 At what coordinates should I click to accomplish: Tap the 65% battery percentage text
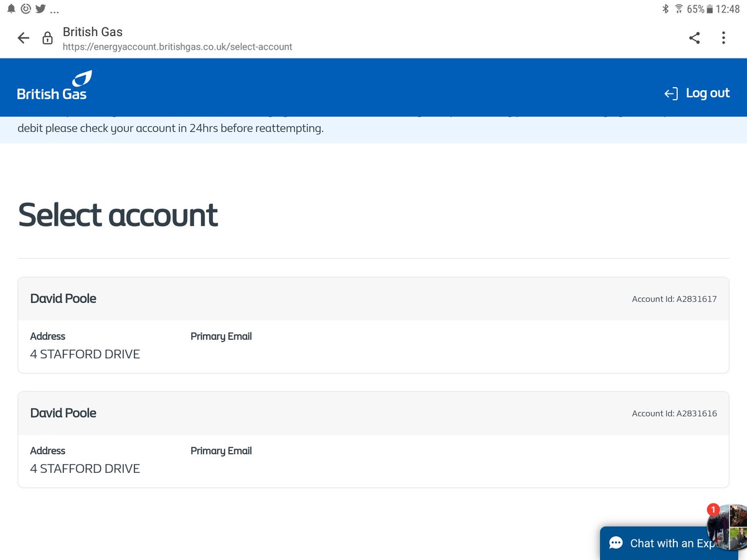[x=696, y=9]
